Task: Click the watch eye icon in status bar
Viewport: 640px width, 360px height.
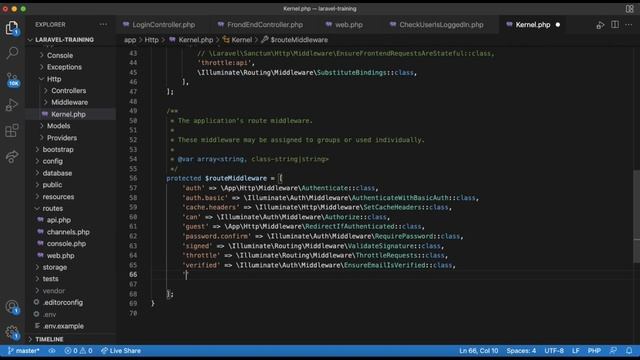Action: pyautogui.click(x=52, y=351)
